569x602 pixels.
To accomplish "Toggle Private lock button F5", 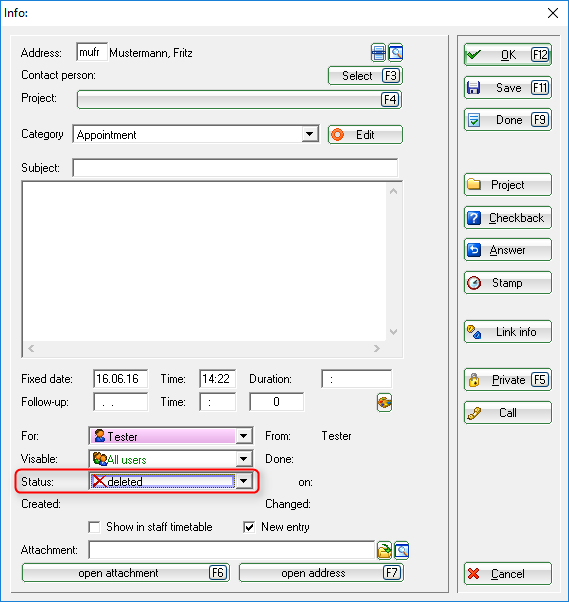I will 508,380.
